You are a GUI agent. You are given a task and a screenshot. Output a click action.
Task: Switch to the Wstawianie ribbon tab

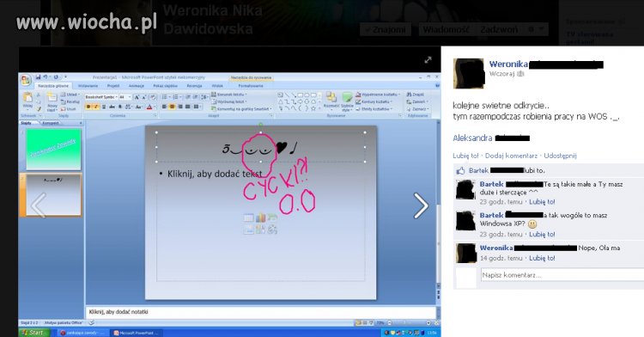[x=88, y=86]
